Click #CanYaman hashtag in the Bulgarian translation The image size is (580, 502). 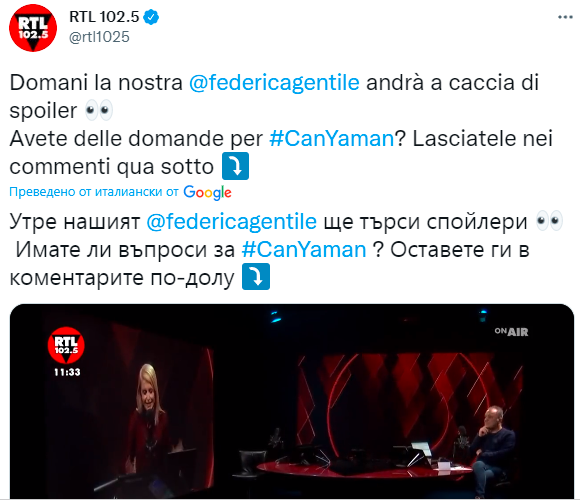pos(304,250)
